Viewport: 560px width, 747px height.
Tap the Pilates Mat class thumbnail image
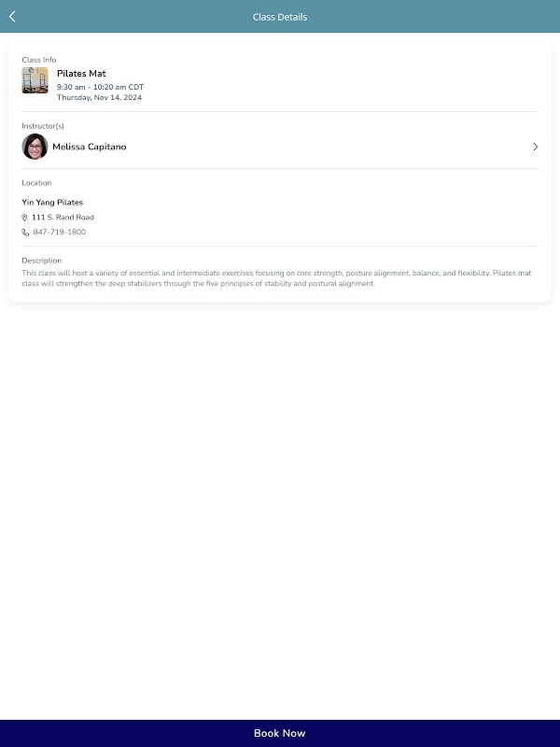35,80
